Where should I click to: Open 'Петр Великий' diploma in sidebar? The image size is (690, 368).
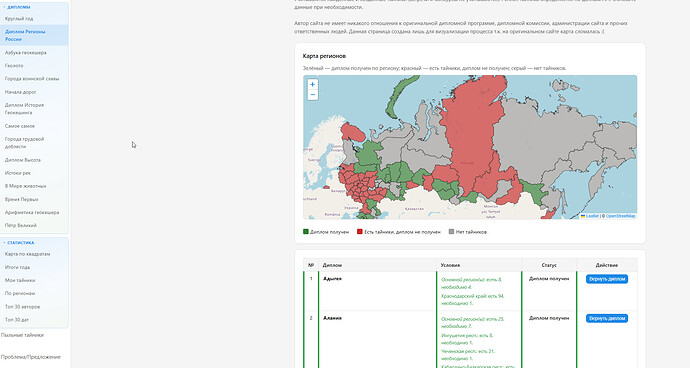click(21, 225)
